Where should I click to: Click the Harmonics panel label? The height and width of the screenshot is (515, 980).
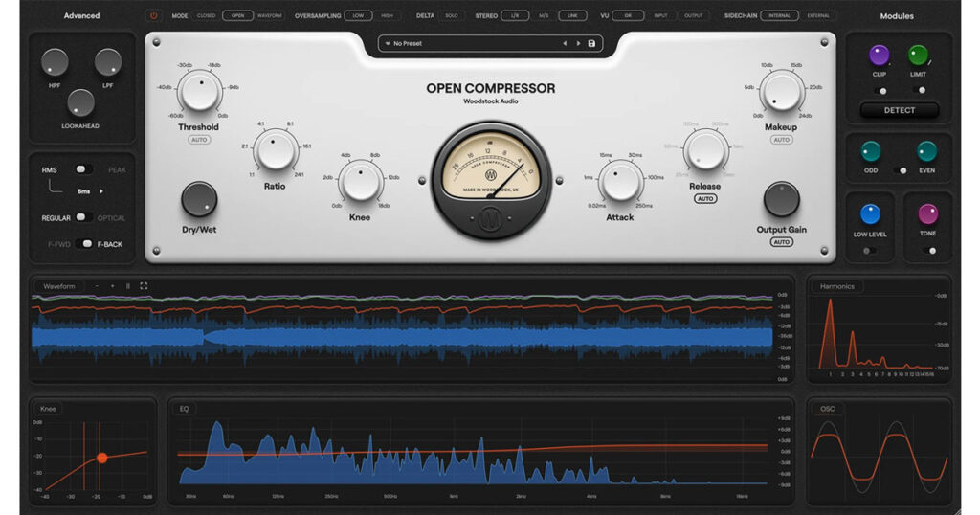(x=836, y=286)
